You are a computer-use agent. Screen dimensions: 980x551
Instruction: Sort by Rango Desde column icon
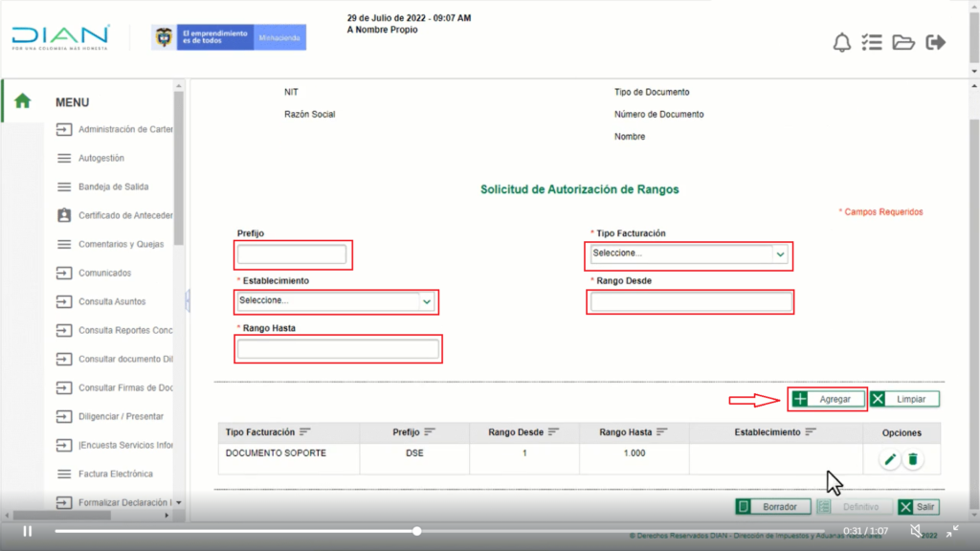[x=554, y=431]
